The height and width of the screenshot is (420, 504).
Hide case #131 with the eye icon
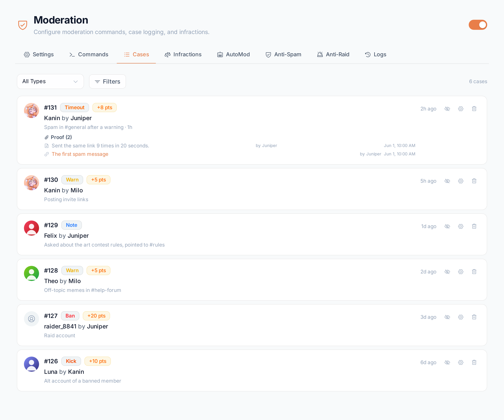(447, 109)
